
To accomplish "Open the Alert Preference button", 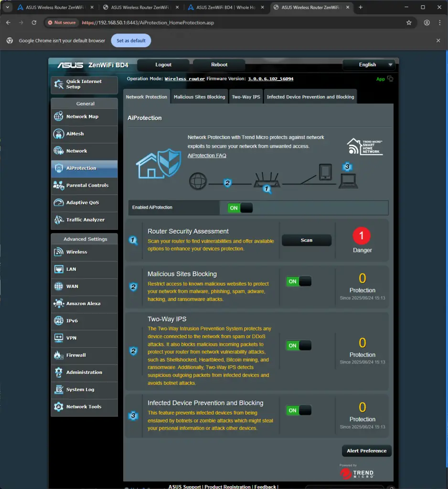I will [x=367, y=451].
